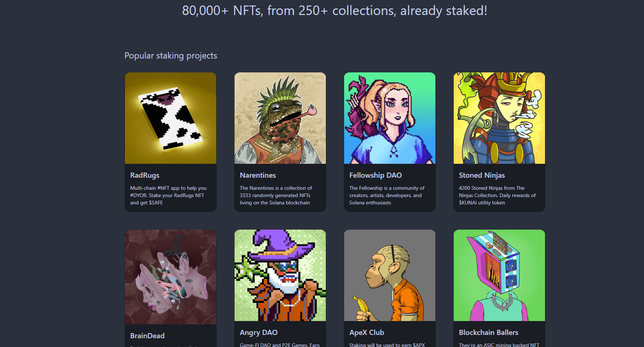Image resolution: width=644 pixels, height=347 pixels.
Task: Click the RadRugs description text
Action: pos(168,195)
